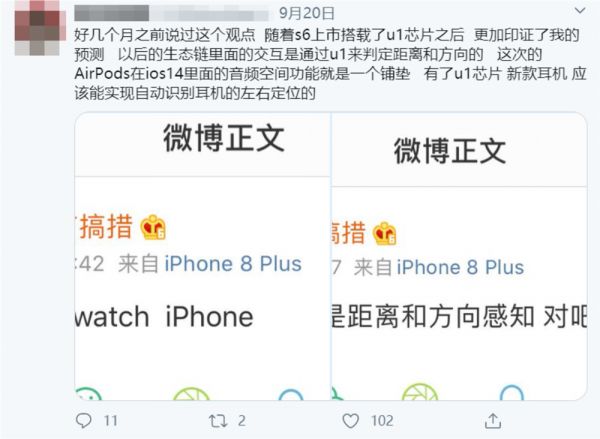
Task: Click the retweet count 2
Action: point(241,421)
